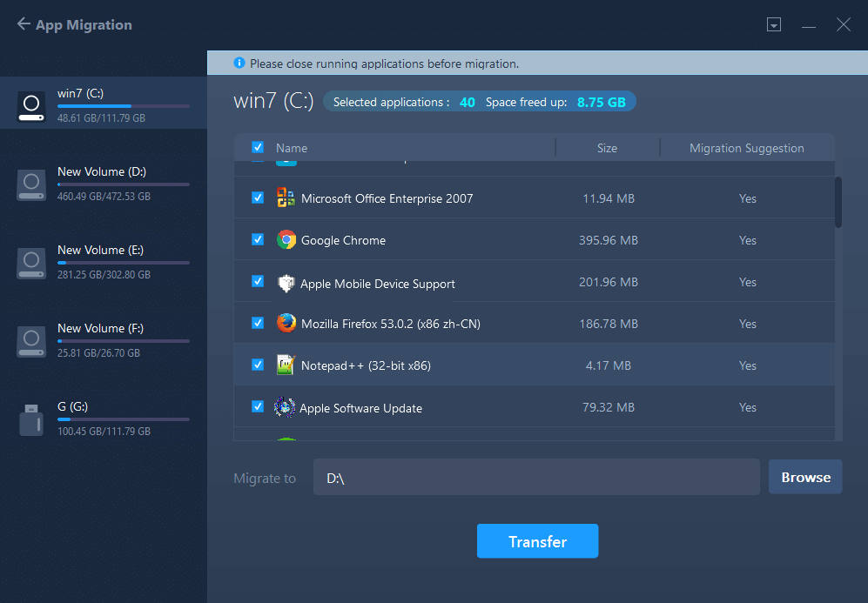868x603 pixels.
Task: Open the title bar dropdown menu button
Action: 774,24
